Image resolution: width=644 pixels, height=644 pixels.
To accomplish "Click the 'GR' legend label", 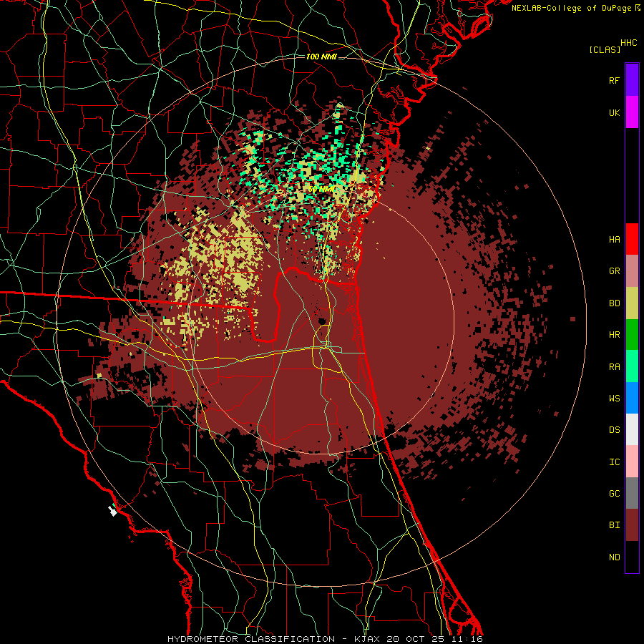I will tap(614, 271).
